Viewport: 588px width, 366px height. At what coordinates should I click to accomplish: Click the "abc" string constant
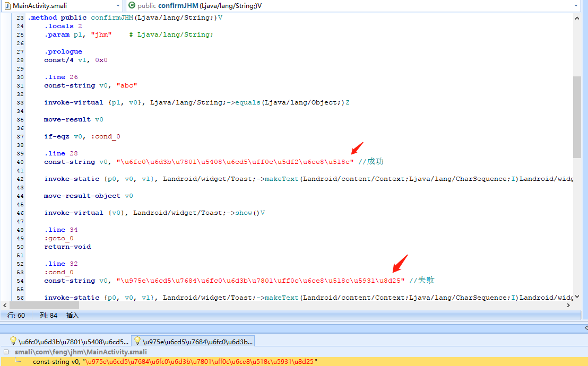click(127, 85)
